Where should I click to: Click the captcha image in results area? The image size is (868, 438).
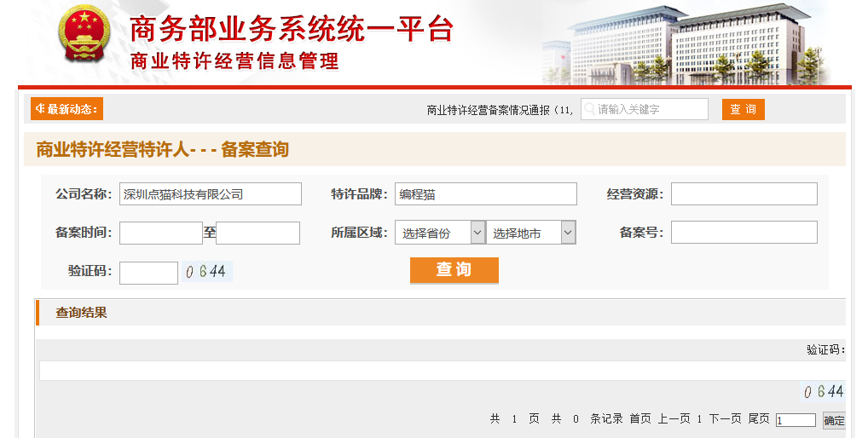pos(824,391)
